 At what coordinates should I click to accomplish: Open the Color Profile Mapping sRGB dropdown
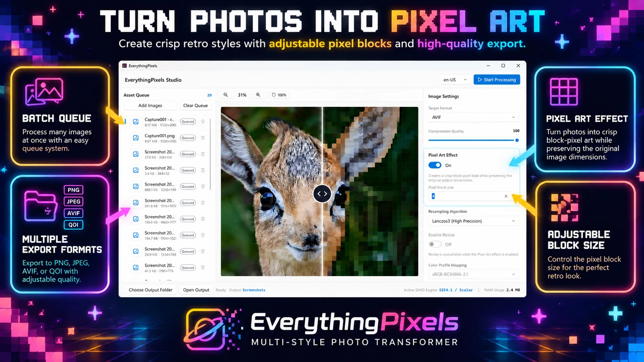(x=474, y=274)
